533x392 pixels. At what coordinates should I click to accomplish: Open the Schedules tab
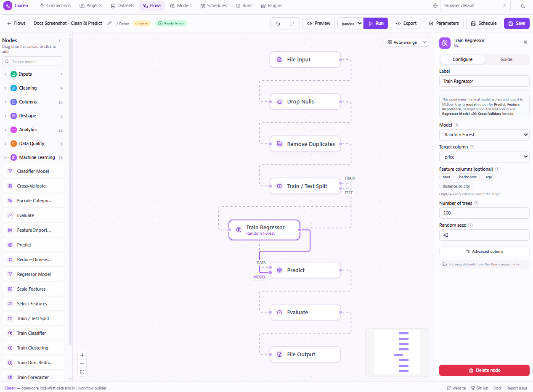[214, 6]
